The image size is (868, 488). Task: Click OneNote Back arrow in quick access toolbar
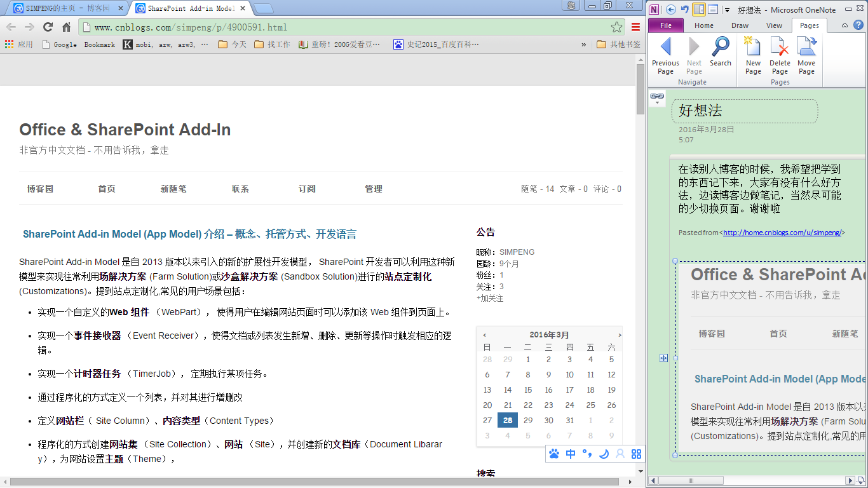point(670,10)
